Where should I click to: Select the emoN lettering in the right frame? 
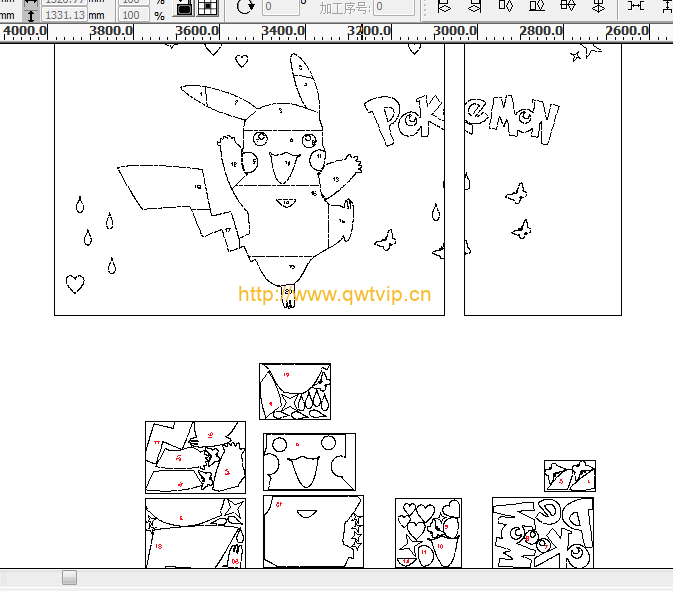(512, 120)
